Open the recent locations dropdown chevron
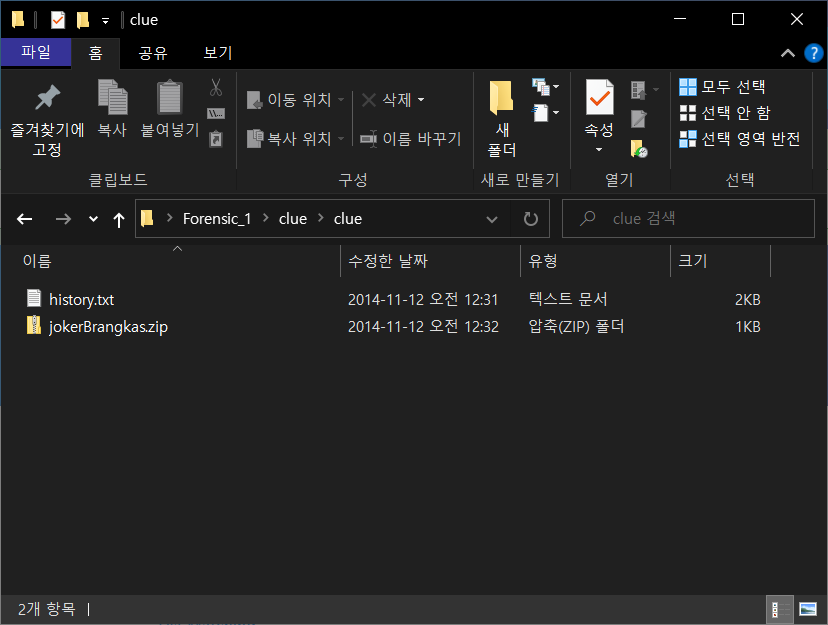The width and height of the screenshot is (828, 625). pos(93,219)
